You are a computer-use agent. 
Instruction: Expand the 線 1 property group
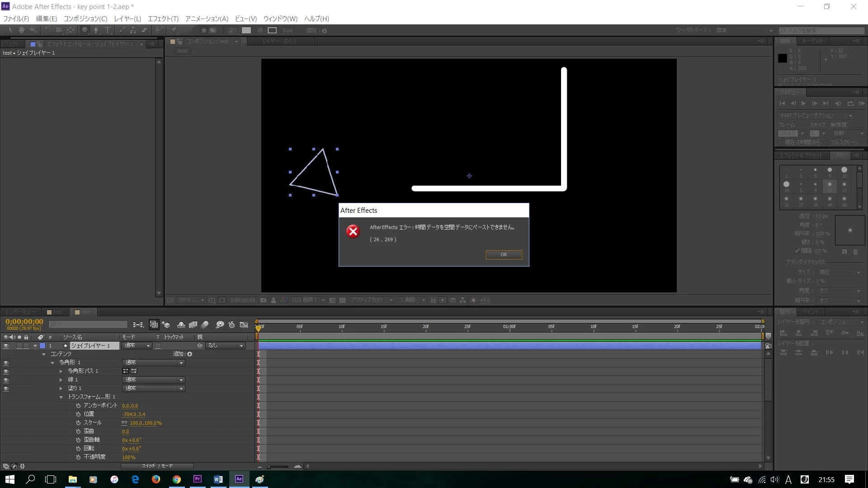(x=61, y=380)
